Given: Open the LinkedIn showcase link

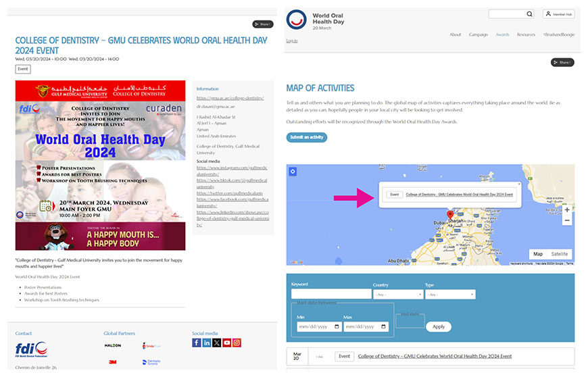Looking at the screenshot, I should (232, 218).
